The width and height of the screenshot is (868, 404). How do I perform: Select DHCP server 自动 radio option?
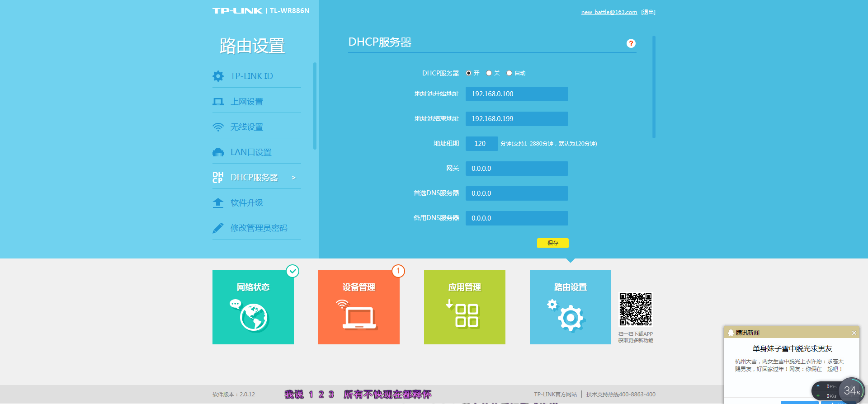[x=509, y=73]
